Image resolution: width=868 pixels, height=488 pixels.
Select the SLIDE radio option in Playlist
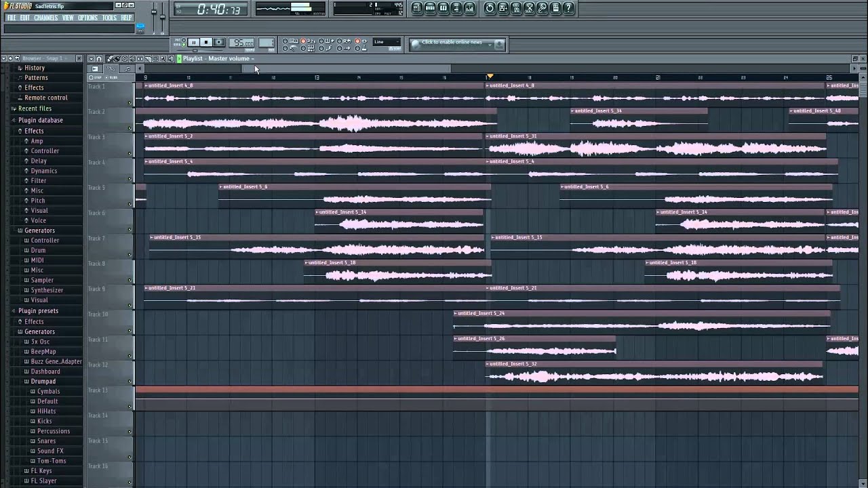pyautogui.click(x=112, y=77)
